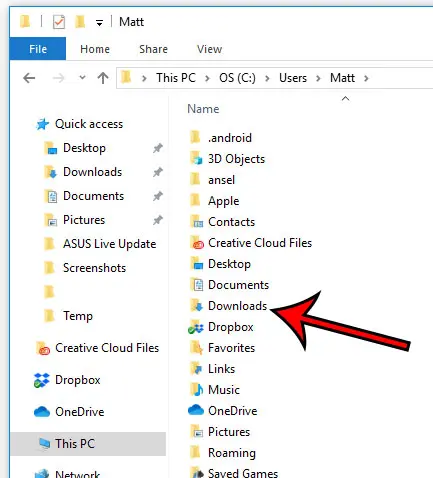Viewport: 433px width, 478px height.
Task: Expand chevron after 'OS (C:)' breadcrumb
Action: [x=267, y=78]
